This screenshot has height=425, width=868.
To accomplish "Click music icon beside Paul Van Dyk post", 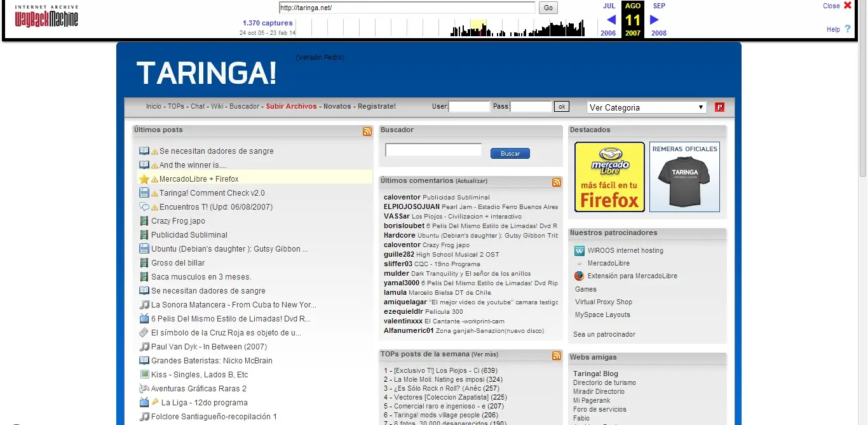I will pos(144,347).
